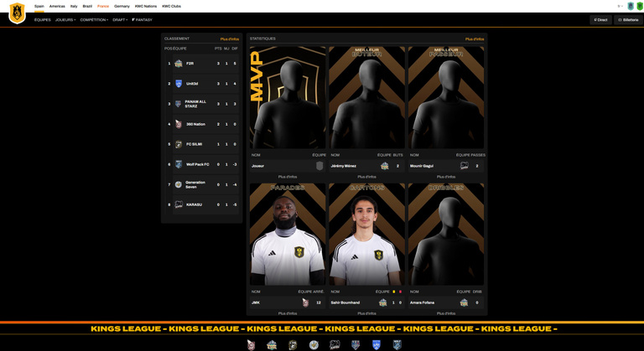The height and width of the screenshot is (351, 644).
Task: Click the Direct button
Action: point(600,20)
